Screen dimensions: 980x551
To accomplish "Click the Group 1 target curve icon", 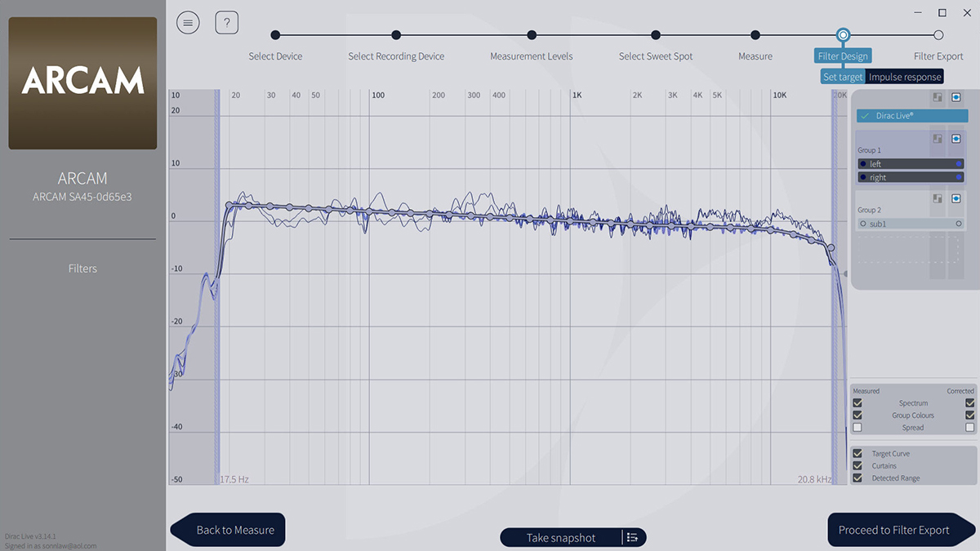I will click(x=938, y=139).
